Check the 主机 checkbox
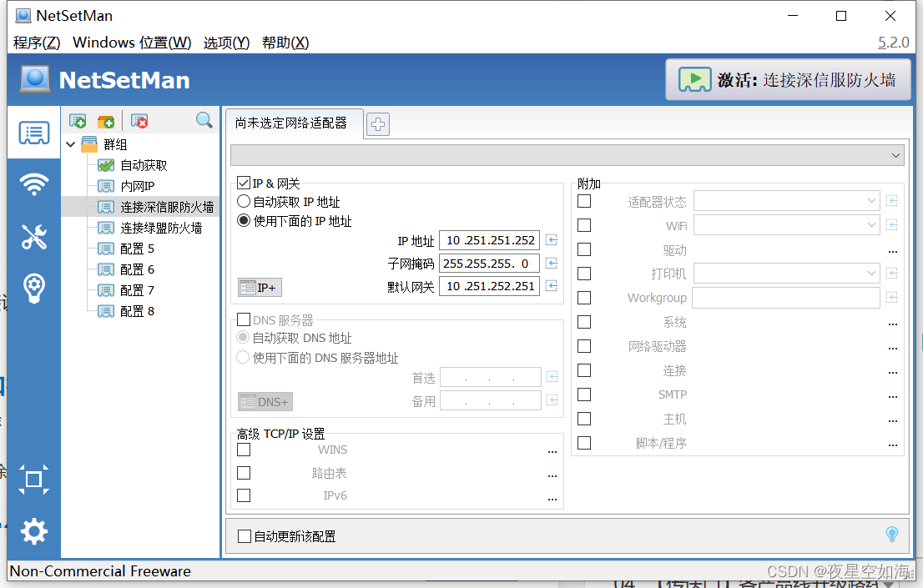923x588 pixels. pyautogui.click(x=584, y=419)
